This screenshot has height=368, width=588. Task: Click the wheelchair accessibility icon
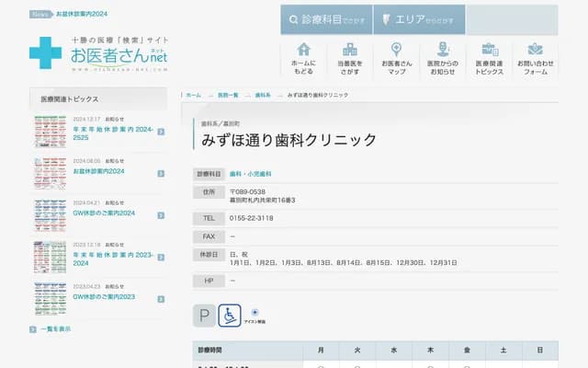pyautogui.click(x=230, y=316)
